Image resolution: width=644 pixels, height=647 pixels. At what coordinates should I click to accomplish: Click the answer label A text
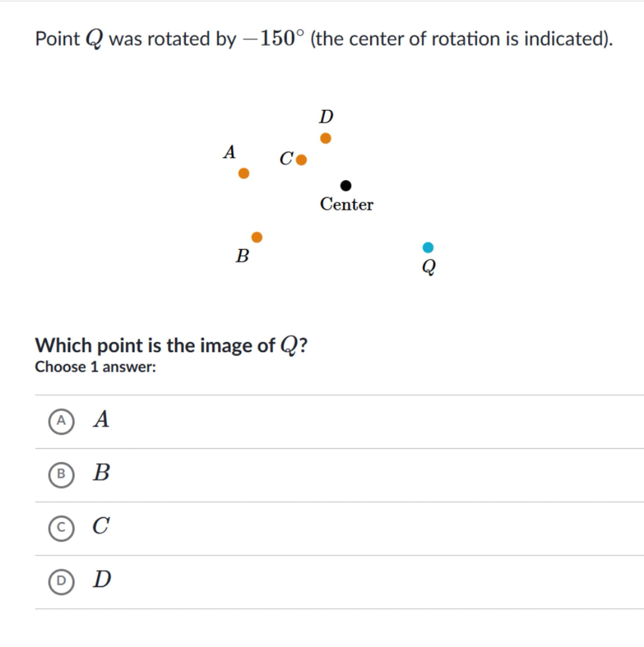tap(101, 419)
